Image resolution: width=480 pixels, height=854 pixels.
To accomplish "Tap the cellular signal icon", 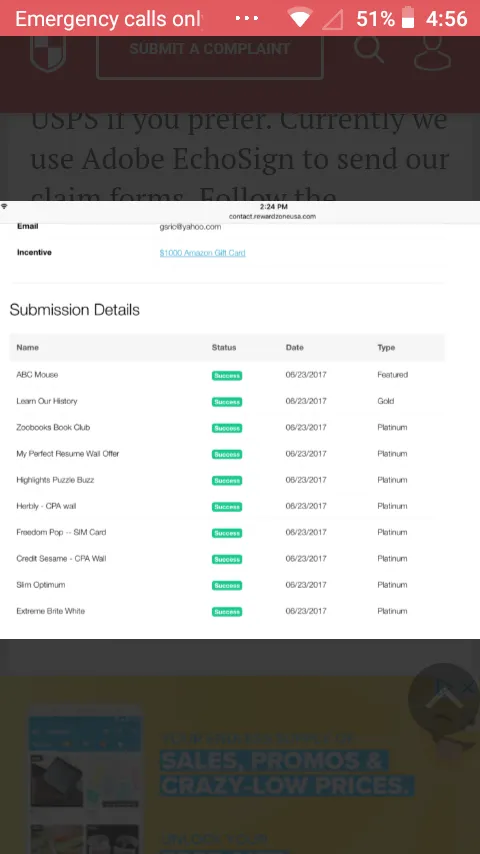I will coord(332,19).
